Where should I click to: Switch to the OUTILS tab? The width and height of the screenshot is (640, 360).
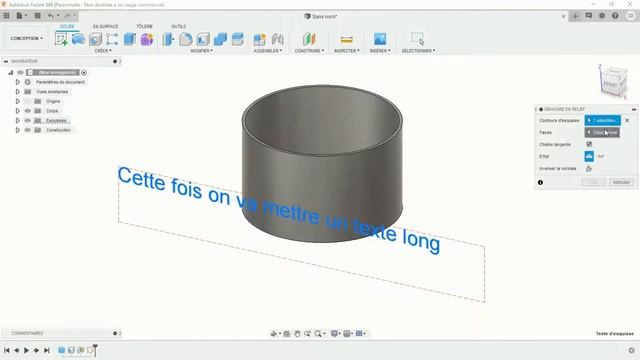coord(178,26)
